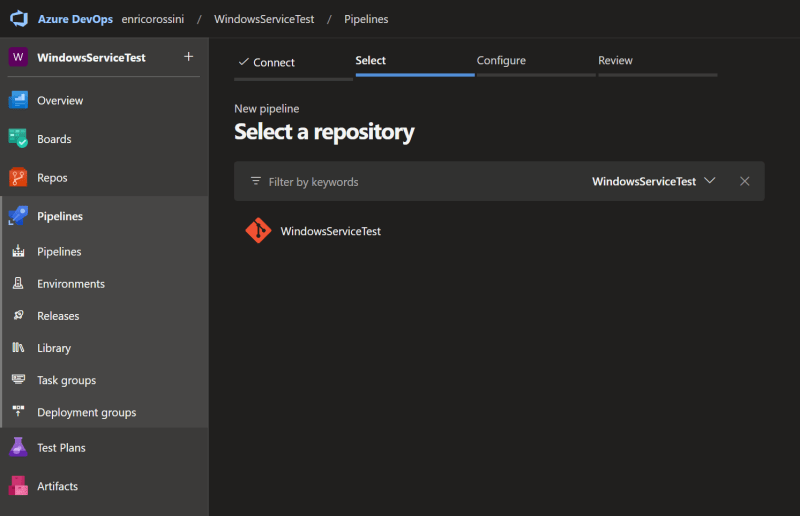This screenshot has width=800, height=516.
Task: Collapse the bold Pipelines section header
Action: (x=60, y=216)
